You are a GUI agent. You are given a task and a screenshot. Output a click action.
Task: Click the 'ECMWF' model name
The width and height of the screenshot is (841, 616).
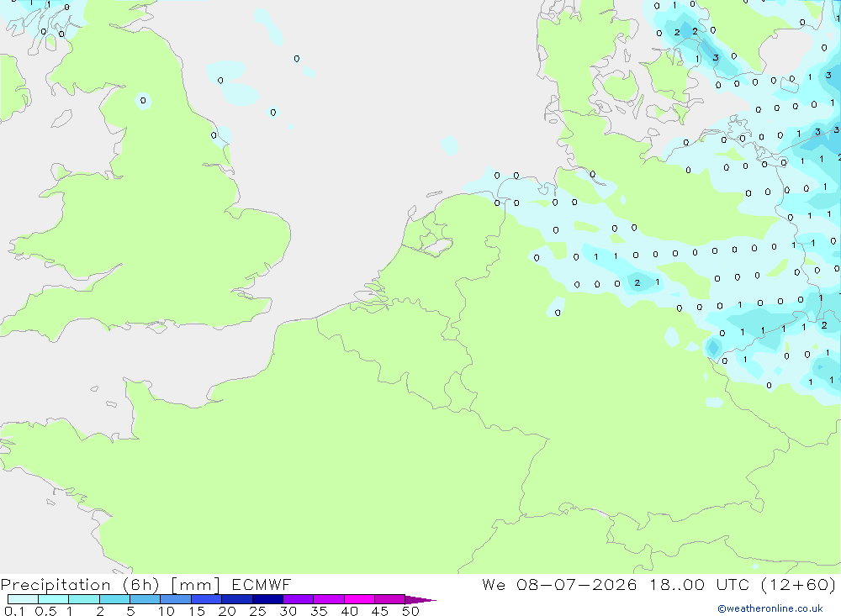point(262,584)
